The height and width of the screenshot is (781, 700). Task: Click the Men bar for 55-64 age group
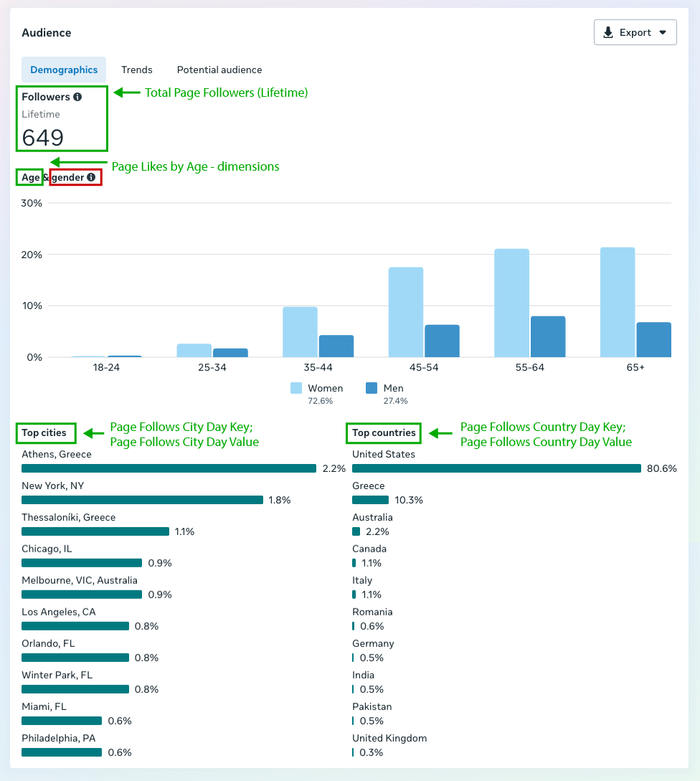click(548, 336)
